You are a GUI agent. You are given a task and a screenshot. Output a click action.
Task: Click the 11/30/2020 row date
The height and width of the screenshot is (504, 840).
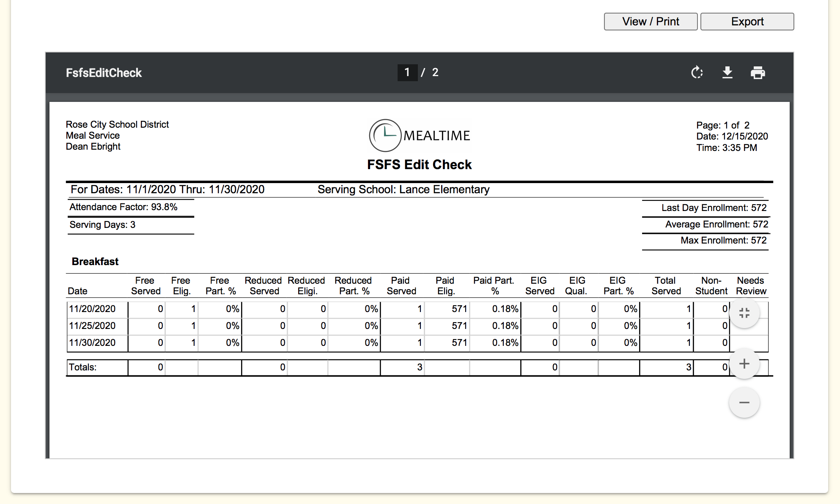93,342
